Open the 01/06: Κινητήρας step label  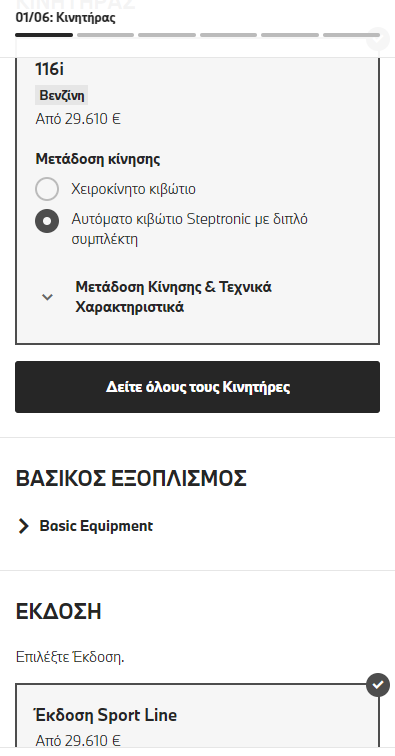point(66,18)
